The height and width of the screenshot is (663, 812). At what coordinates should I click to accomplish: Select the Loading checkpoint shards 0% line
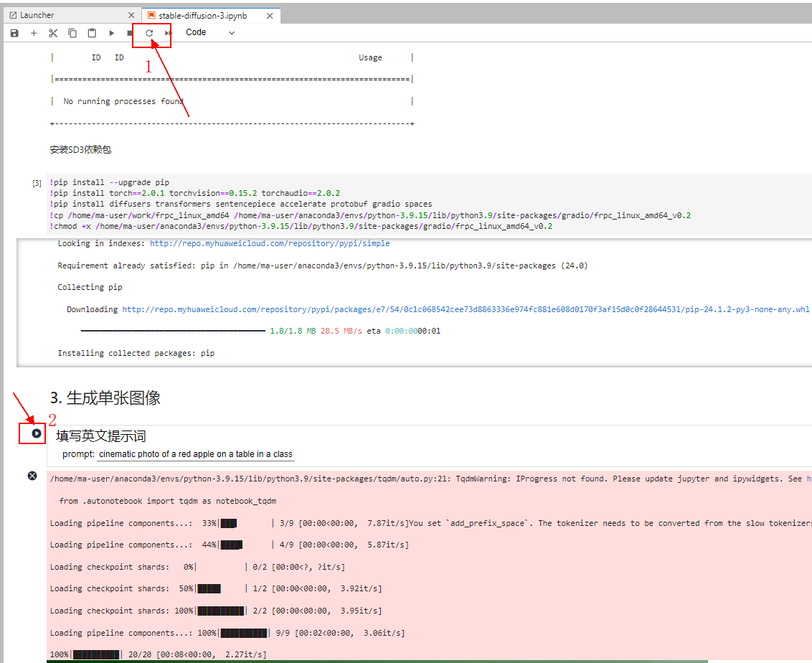pos(197,567)
